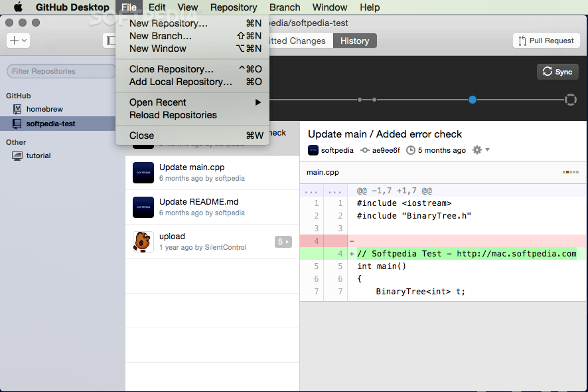The width and height of the screenshot is (588, 392).
Task: Open the plus add-repository dropdown
Action: point(18,41)
